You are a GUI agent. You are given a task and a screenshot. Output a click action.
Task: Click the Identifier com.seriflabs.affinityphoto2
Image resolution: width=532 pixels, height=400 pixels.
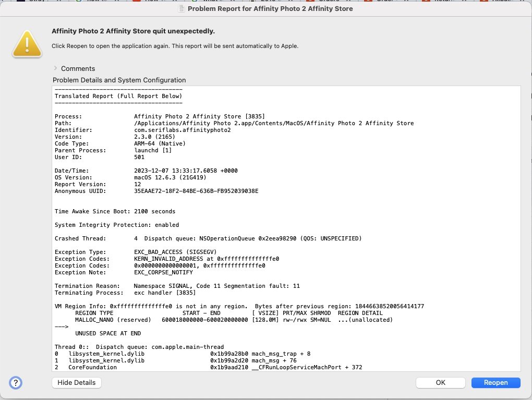pos(142,130)
